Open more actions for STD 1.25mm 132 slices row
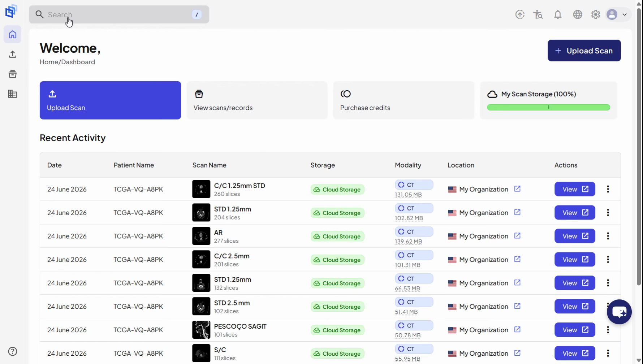The width and height of the screenshot is (643, 364). 608,283
